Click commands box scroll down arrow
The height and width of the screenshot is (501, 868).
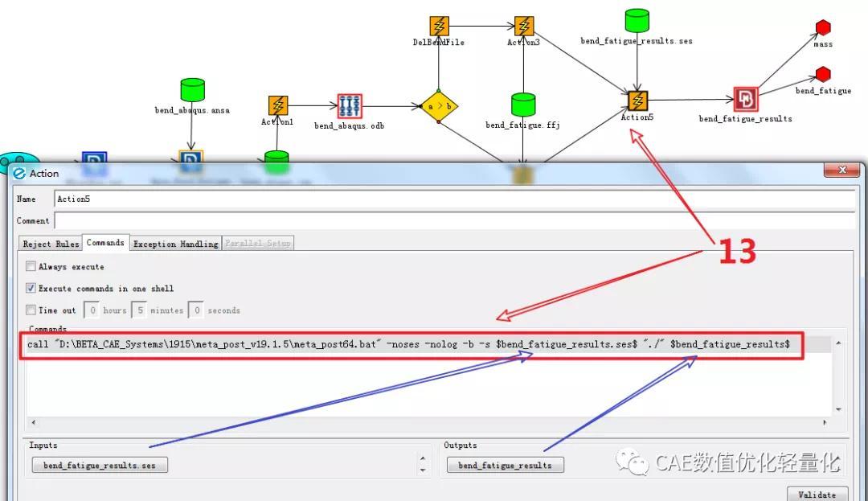click(838, 409)
